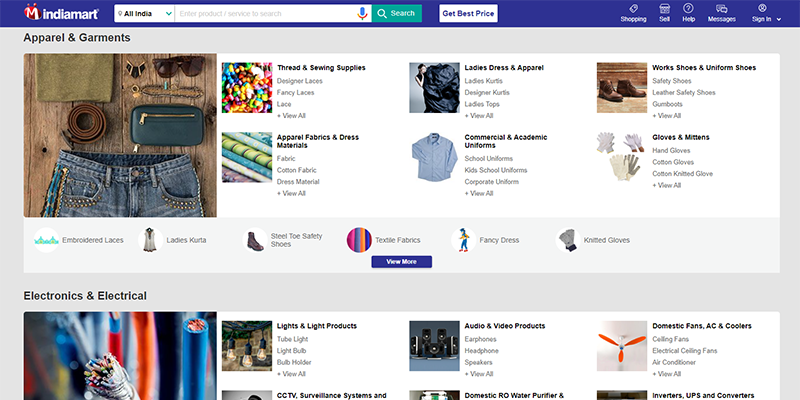
Task: View all under Ladies Dress & Apparel
Action: [x=479, y=116]
